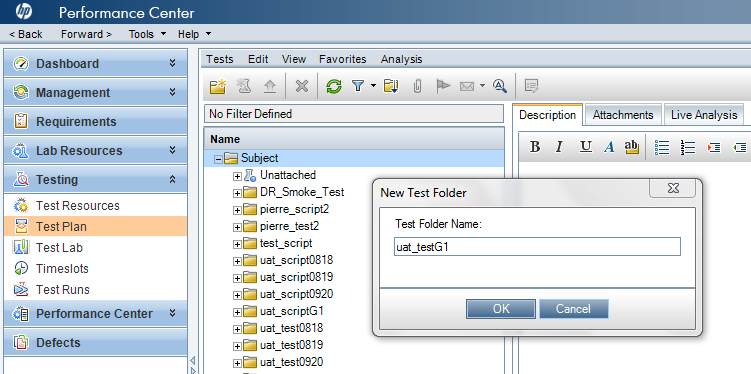The height and width of the screenshot is (374, 751).
Task: Click the Management module icon
Action: coord(21,92)
